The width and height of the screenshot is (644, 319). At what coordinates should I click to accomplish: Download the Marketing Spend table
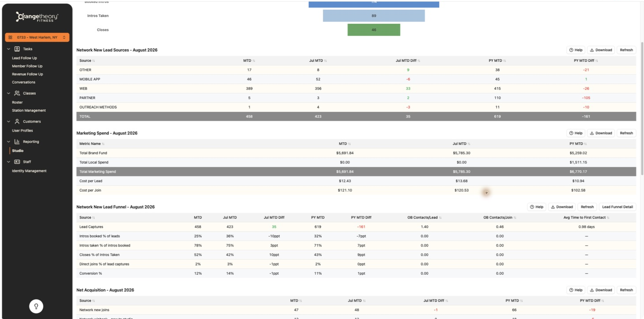[x=601, y=133]
